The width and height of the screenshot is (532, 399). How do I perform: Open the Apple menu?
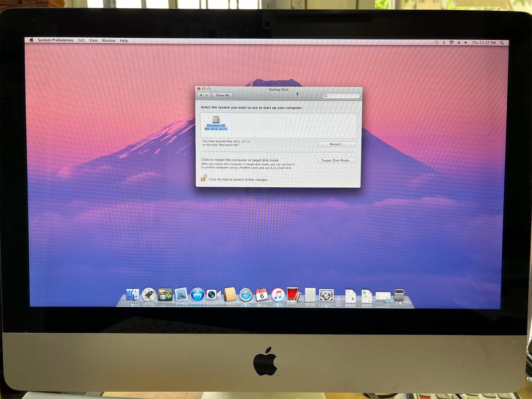point(32,40)
